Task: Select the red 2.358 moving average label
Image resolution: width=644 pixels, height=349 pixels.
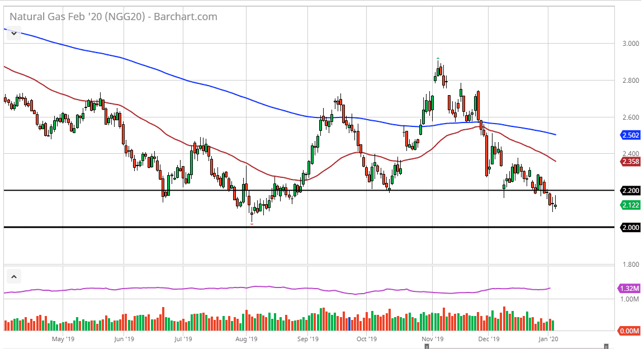Action: pos(631,162)
